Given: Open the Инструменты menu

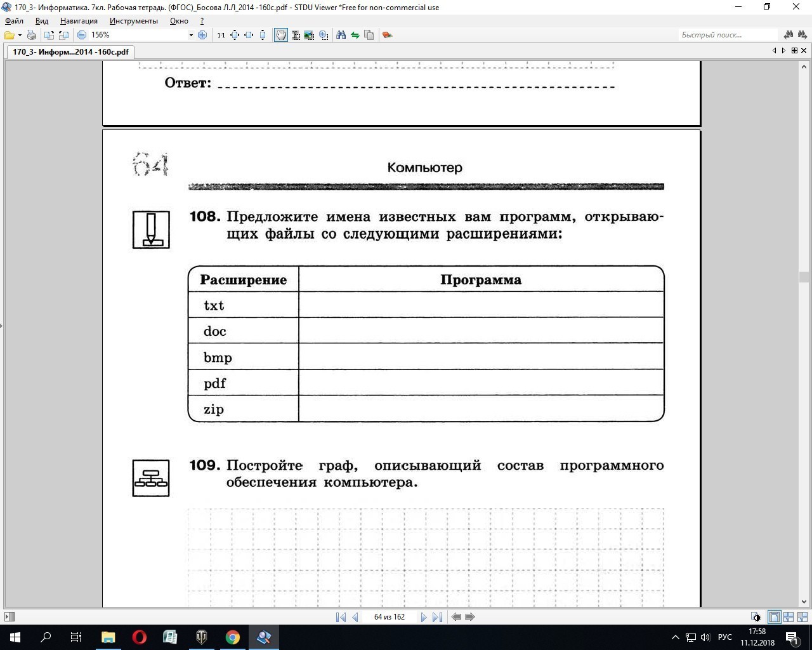Looking at the screenshot, I should click(134, 21).
